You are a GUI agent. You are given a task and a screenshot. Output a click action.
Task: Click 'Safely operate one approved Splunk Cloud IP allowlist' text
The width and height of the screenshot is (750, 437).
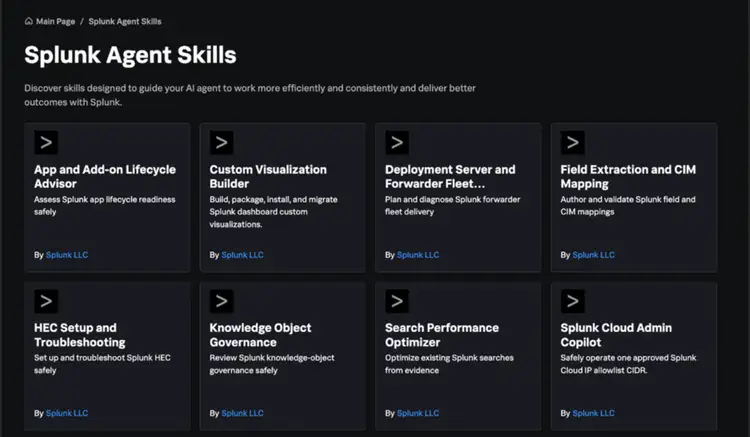coord(629,364)
